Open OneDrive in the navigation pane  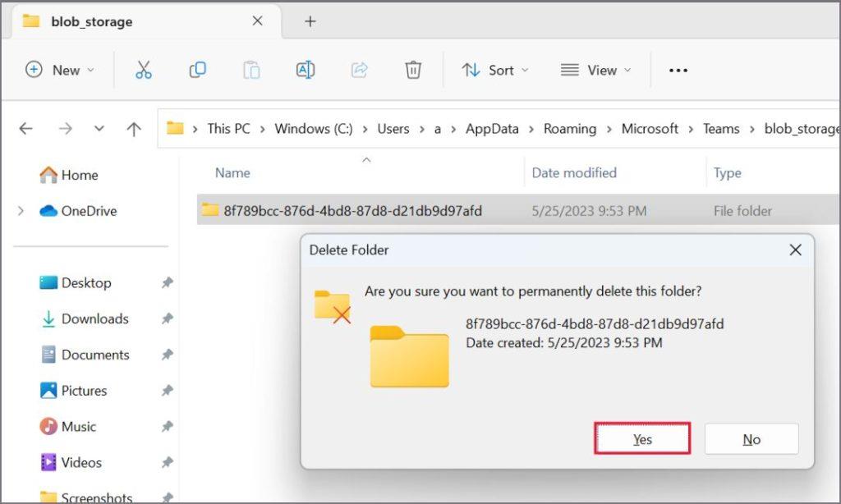78,211
